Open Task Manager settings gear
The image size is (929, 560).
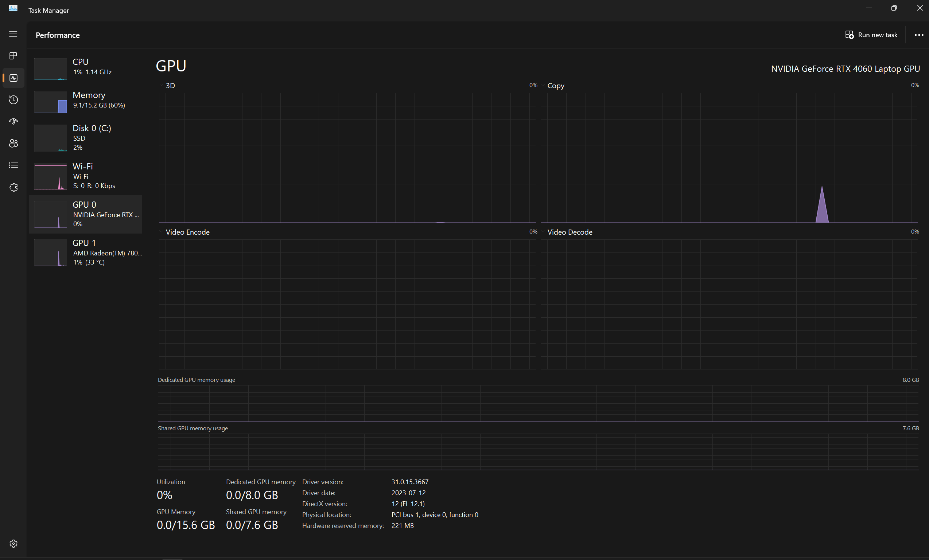click(13, 543)
